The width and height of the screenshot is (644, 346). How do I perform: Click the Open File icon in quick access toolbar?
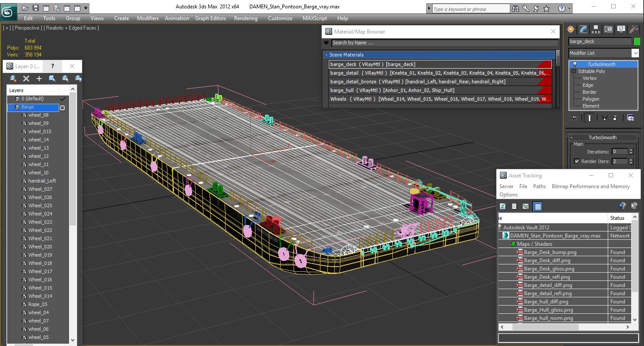pyautogui.click(x=25, y=8)
